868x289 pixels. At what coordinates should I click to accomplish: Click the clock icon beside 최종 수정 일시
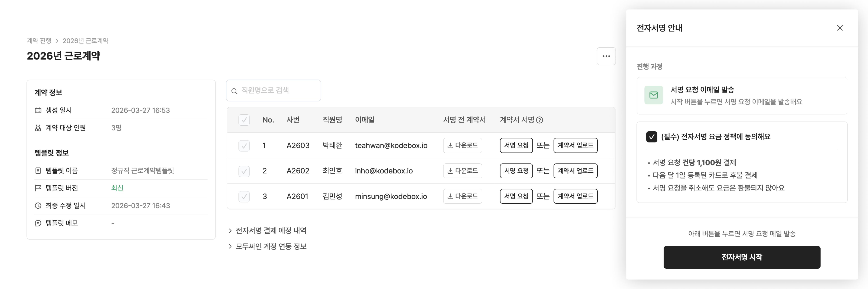38,206
